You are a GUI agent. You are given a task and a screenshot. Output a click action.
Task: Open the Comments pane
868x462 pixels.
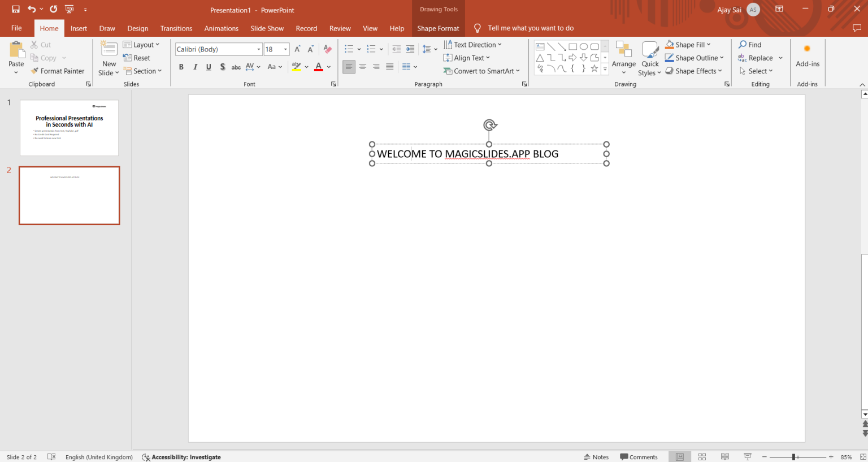(639, 457)
